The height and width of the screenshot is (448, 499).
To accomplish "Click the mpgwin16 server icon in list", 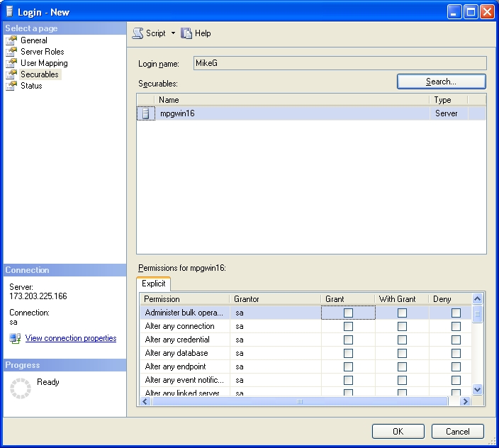I will (146, 113).
